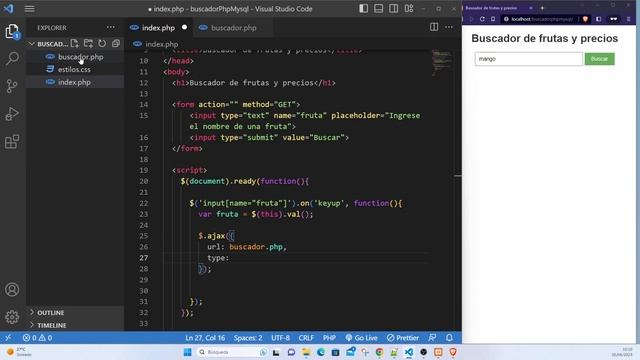Click Go Live in status bar
Viewport: 640px width, 360px height.
(361, 338)
